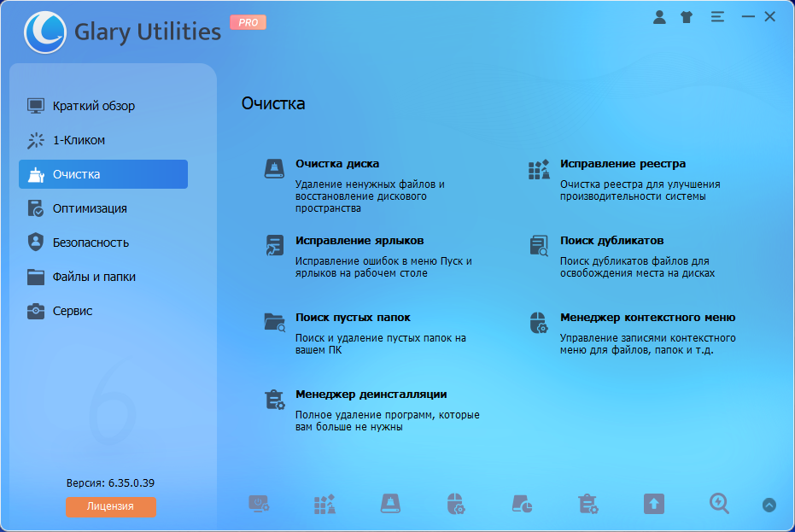This screenshot has height=532, width=795.
Task: Click context menu manager icon in bottom toolbar
Action: click(456, 504)
